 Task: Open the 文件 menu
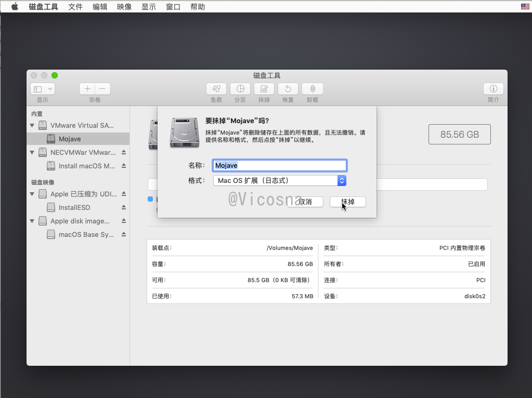[75, 6]
